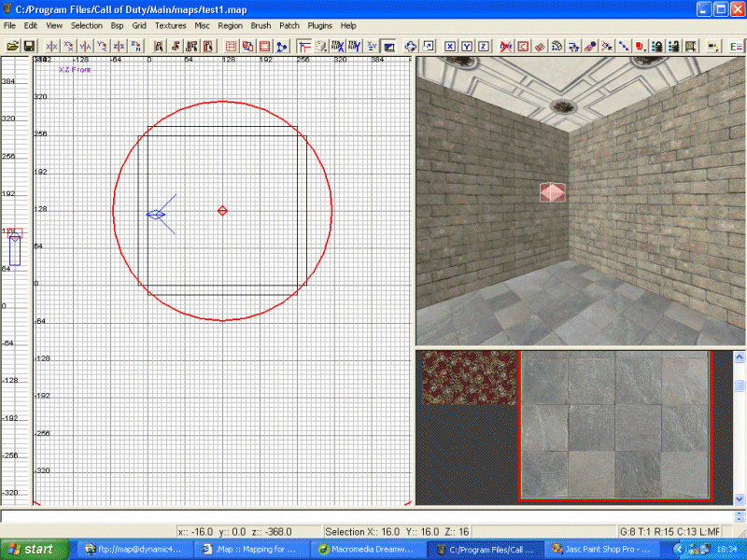Click the green crossed square icon
Image resolution: width=747 pixels, height=560 pixels.
(691, 46)
